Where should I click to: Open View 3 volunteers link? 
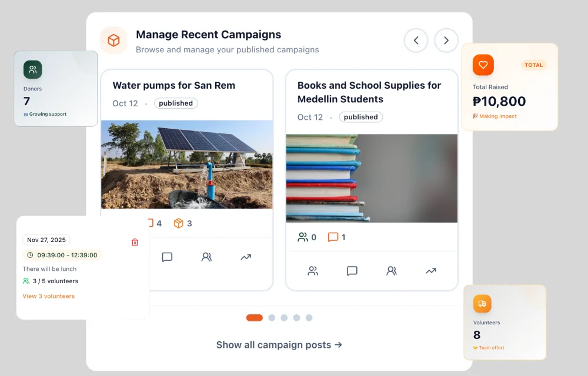(48, 296)
